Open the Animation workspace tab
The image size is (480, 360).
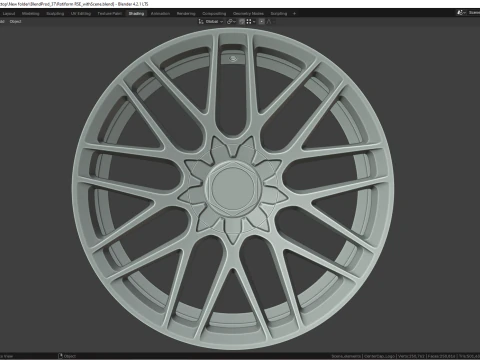click(160, 14)
